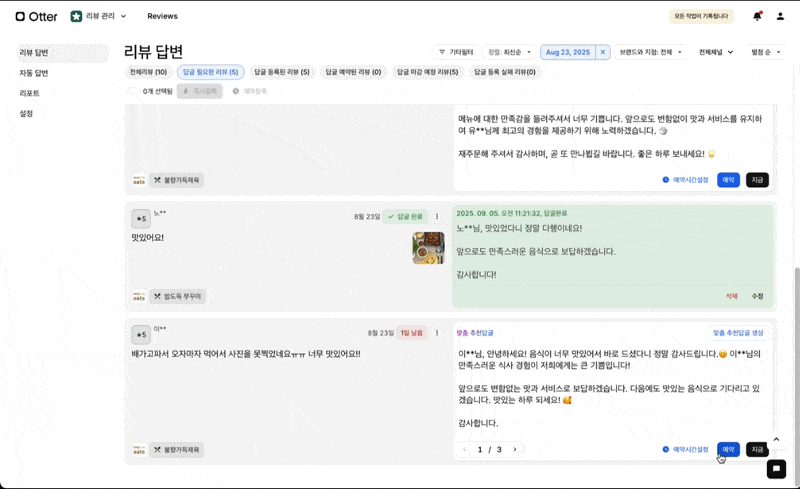Click 수정 on the completed reply

point(757,296)
